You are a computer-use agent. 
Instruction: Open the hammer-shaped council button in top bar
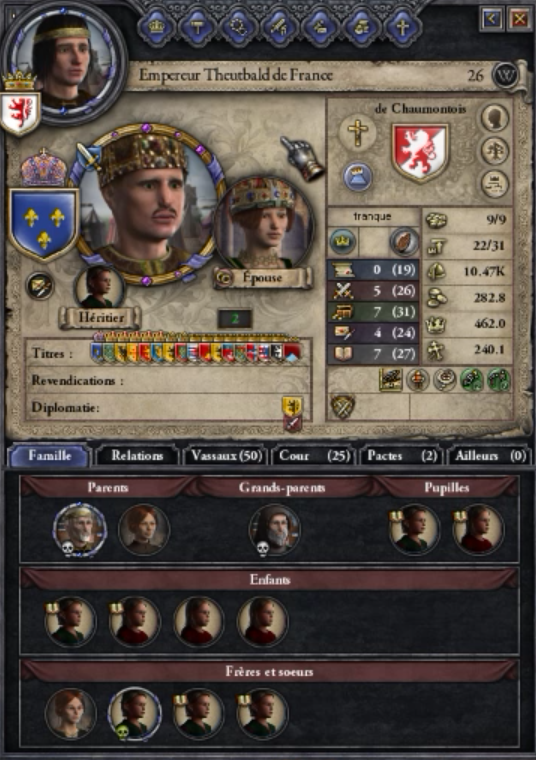(196, 27)
